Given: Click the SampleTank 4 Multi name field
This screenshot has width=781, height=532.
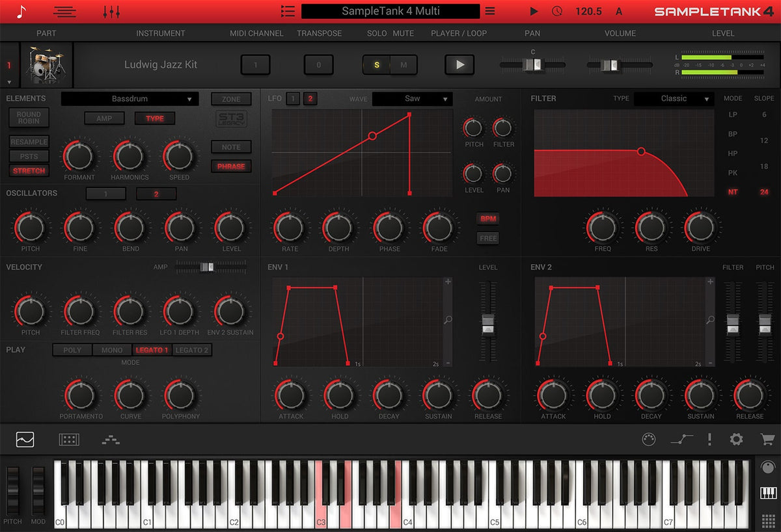Looking at the screenshot, I should coord(390,11).
